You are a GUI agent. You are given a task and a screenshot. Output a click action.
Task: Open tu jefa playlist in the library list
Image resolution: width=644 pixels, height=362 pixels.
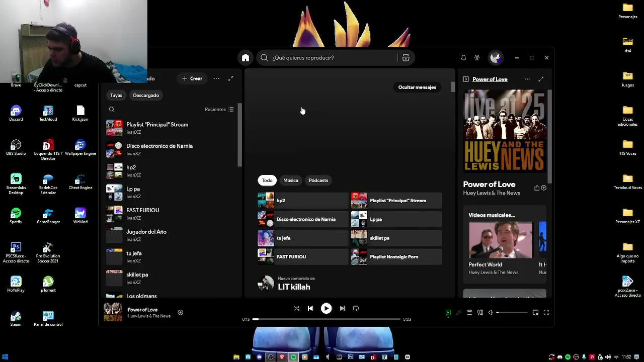[x=171, y=257]
